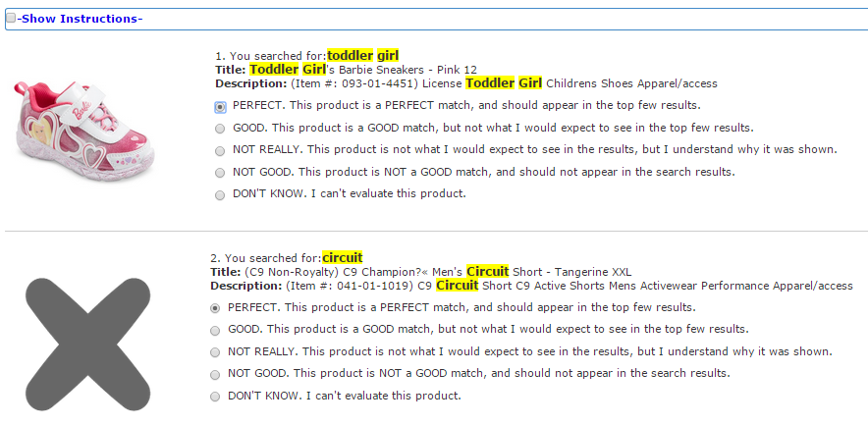Choose NOT GOOD for the Circuit Short
The width and height of the screenshot is (868, 426).
tap(215, 375)
